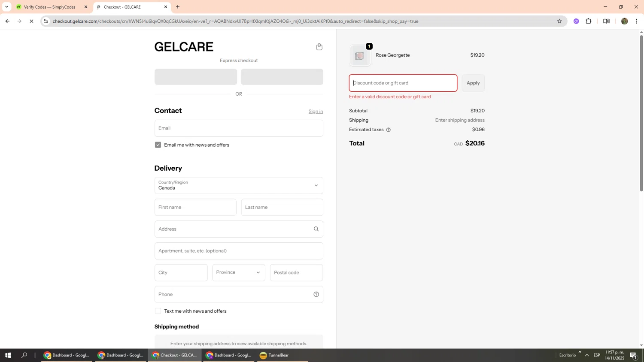Go back to the previous page
Screen dimensions: 644x362
click(7, 21)
